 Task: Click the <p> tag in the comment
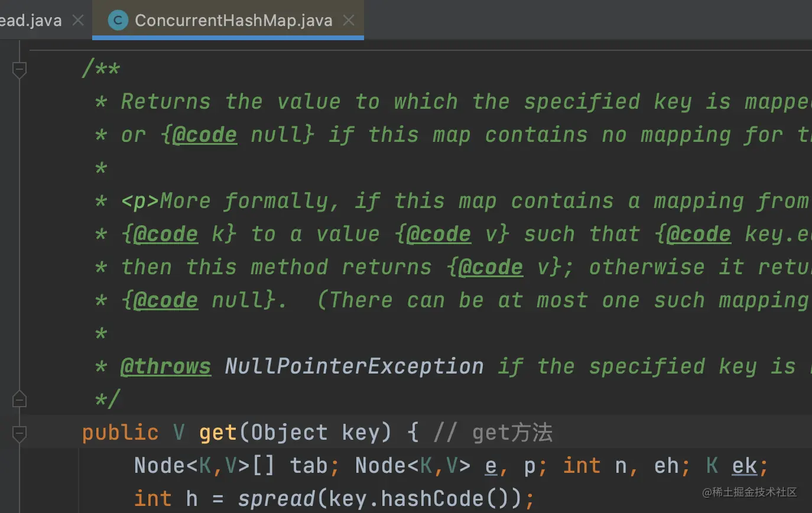(x=140, y=201)
